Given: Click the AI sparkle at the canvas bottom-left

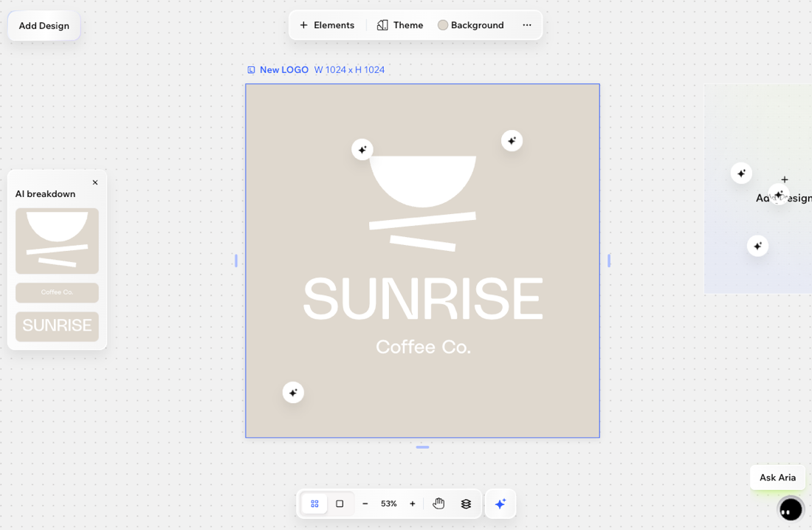Looking at the screenshot, I should pyautogui.click(x=293, y=392).
